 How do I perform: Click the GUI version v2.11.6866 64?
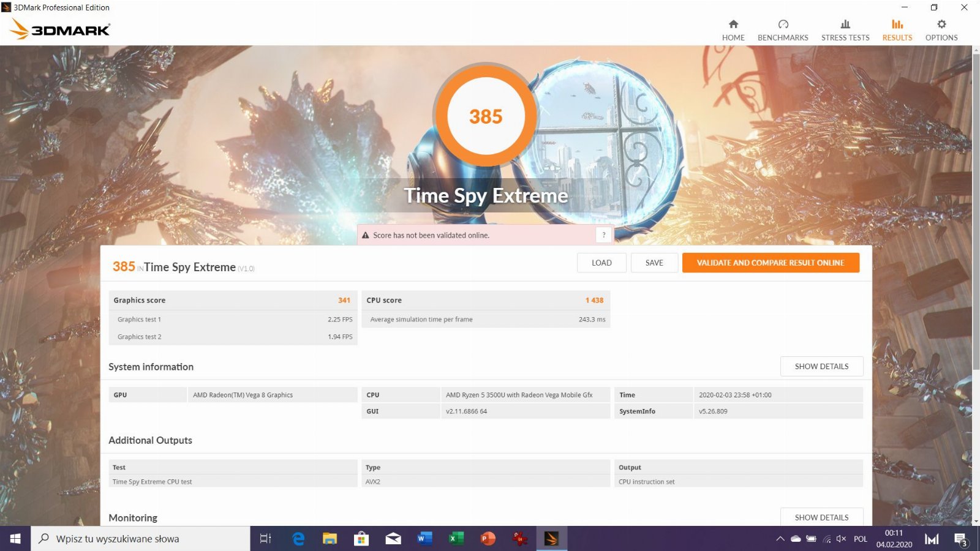coord(466,411)
